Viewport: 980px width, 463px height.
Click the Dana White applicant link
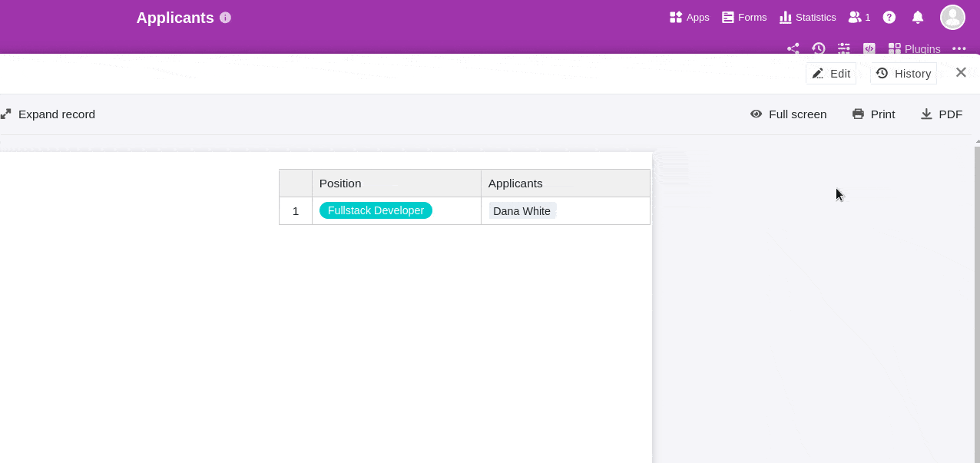(521, 211)
